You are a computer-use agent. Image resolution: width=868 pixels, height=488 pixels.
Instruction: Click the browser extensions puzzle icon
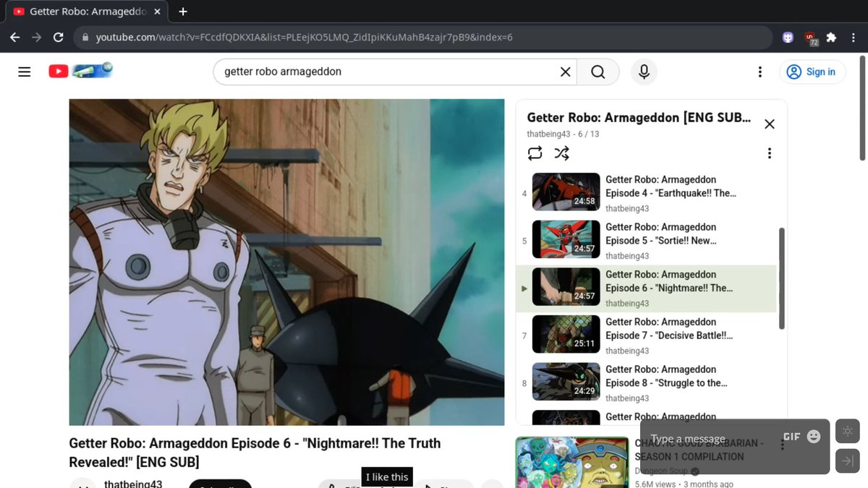[832, 37]
